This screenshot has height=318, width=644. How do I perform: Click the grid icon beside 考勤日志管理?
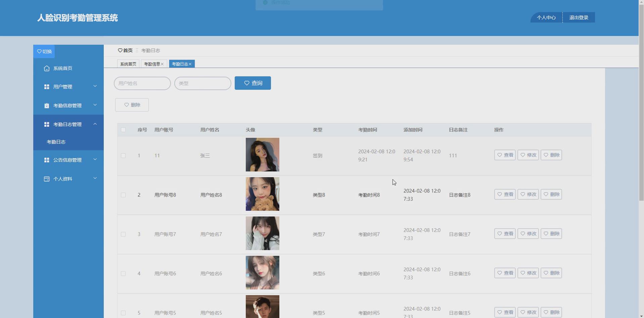point(47,124)
